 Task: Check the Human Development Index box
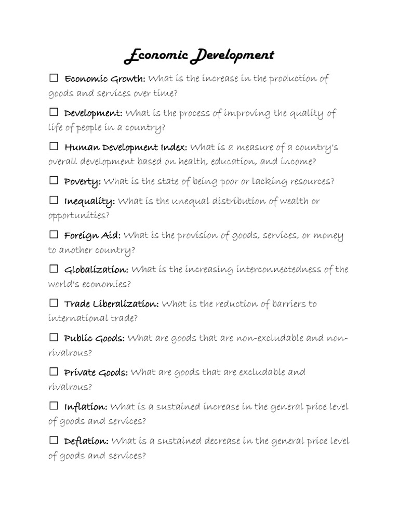click(x=53, y=146)
